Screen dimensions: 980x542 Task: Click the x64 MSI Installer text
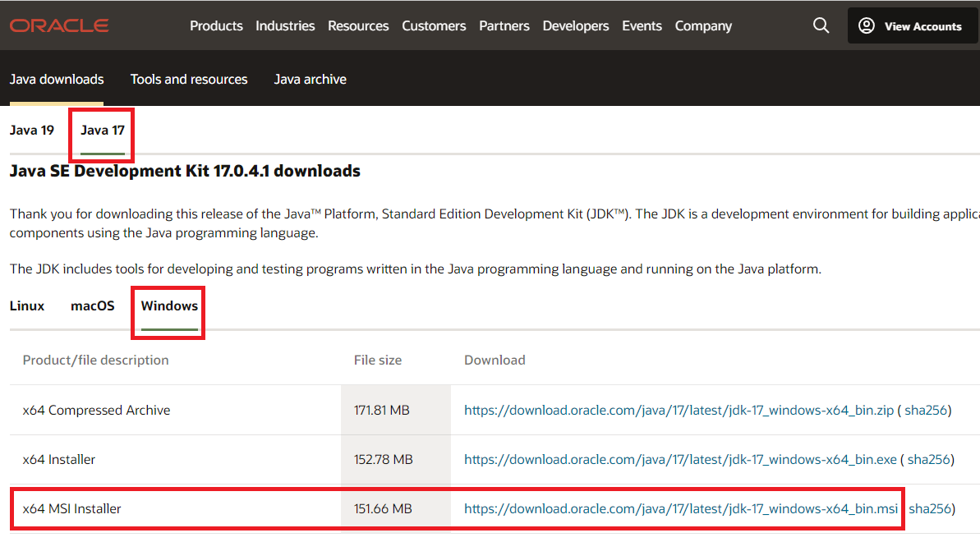coord(71,509)
